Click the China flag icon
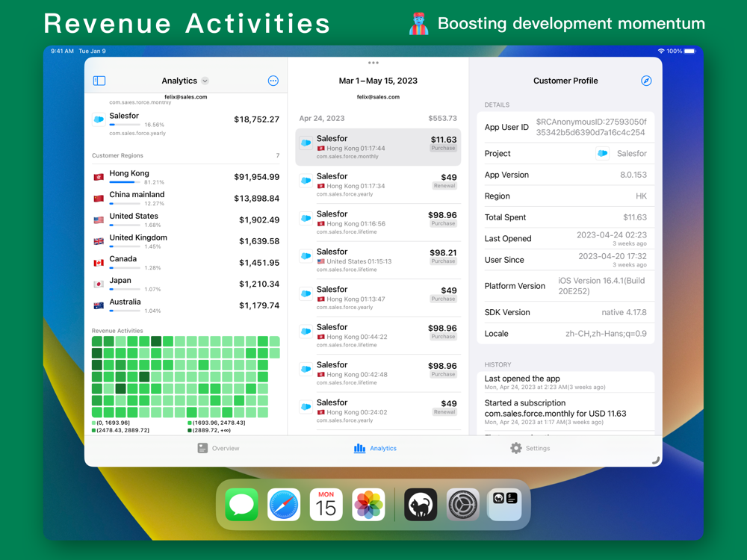747x560 pixels. pyautogui.click(x=99, y=199)
